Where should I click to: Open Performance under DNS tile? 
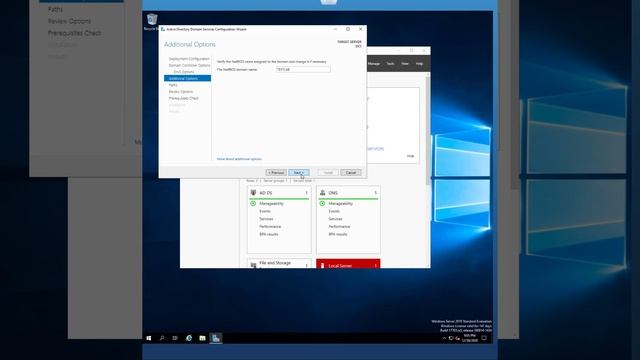pyautogui.click(x=340, y=227)
